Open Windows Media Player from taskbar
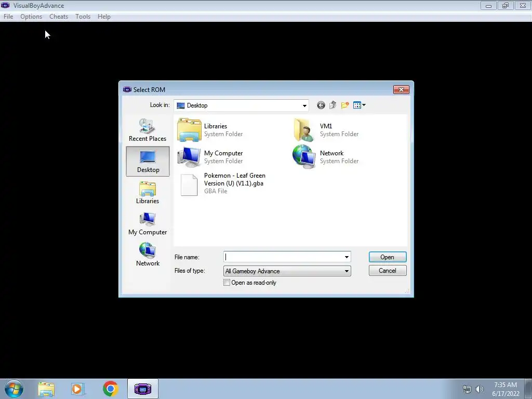Image resolution: width=532 pixels, height=399 pixels. 77,389
